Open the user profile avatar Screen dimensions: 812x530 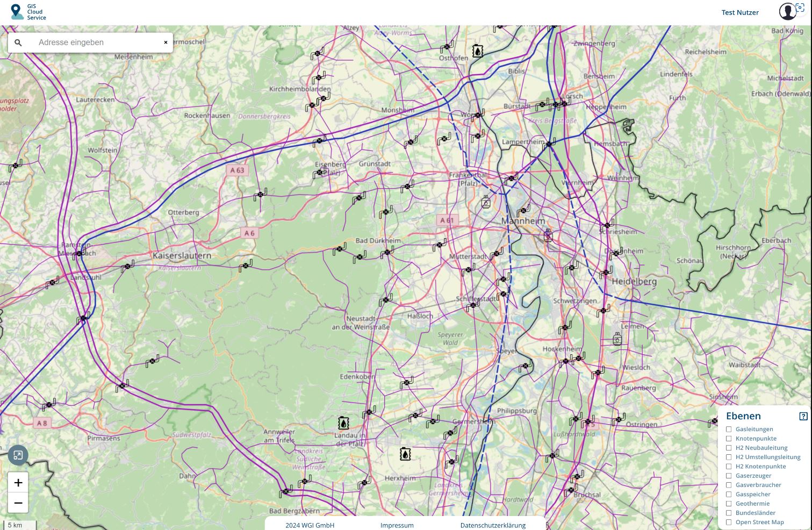click(x=788, y=11)
